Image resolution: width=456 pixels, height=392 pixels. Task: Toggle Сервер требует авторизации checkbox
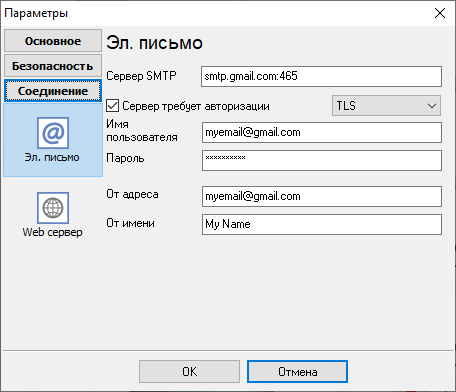pos(112,106)
